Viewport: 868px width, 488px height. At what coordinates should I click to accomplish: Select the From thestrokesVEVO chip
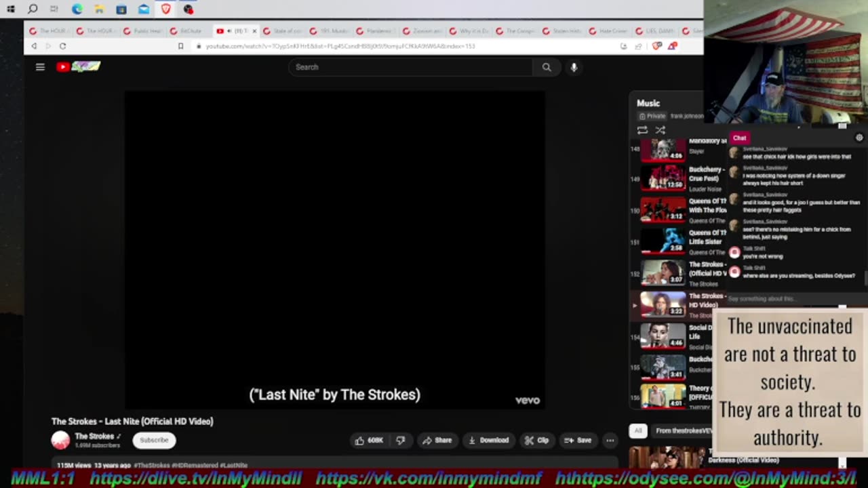pyautogui.click(x=681, y=430)
